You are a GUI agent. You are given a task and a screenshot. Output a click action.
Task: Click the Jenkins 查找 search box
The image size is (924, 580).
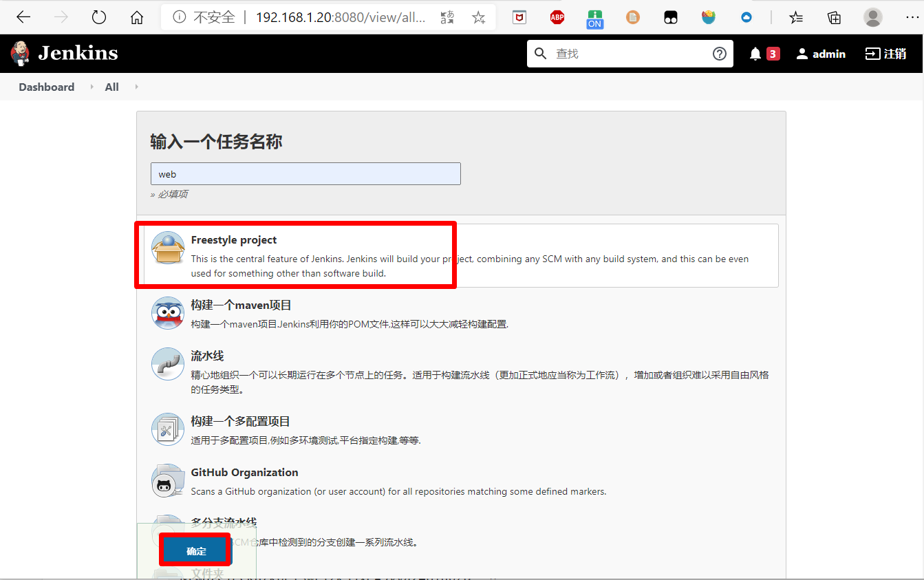pyautogui.click(x=630, y=54)
